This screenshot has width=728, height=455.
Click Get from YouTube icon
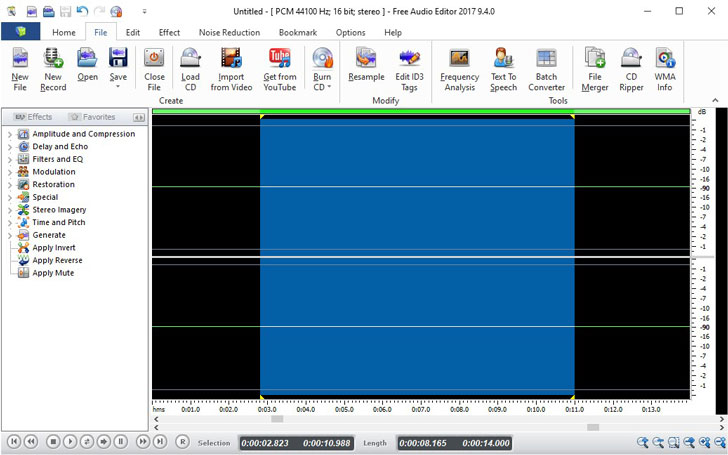click(279, 59)
